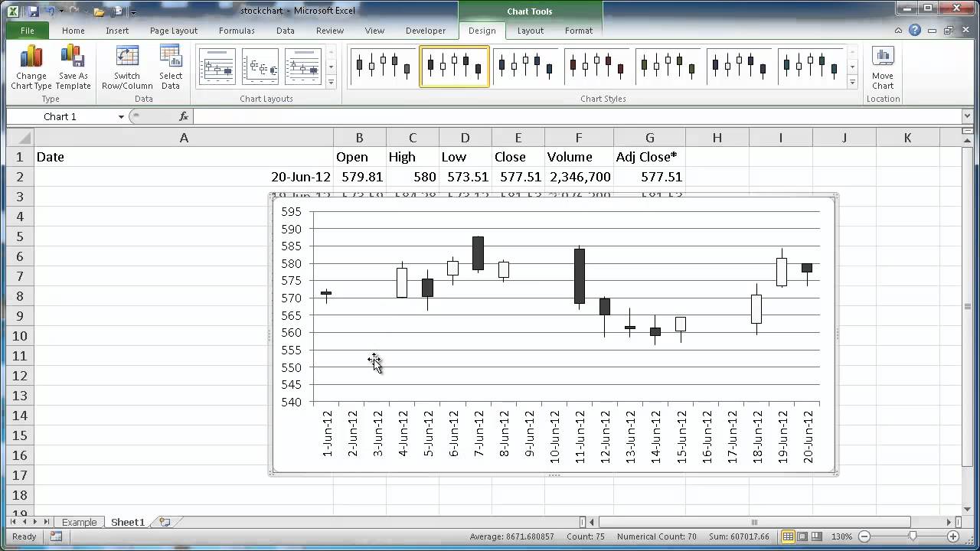Click zoom out minus button
The image size is (980, 551).
tap(864, 536)
